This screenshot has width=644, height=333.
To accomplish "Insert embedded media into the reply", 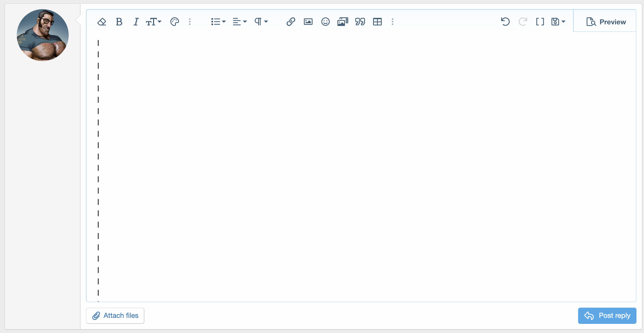I will (343, 22).
